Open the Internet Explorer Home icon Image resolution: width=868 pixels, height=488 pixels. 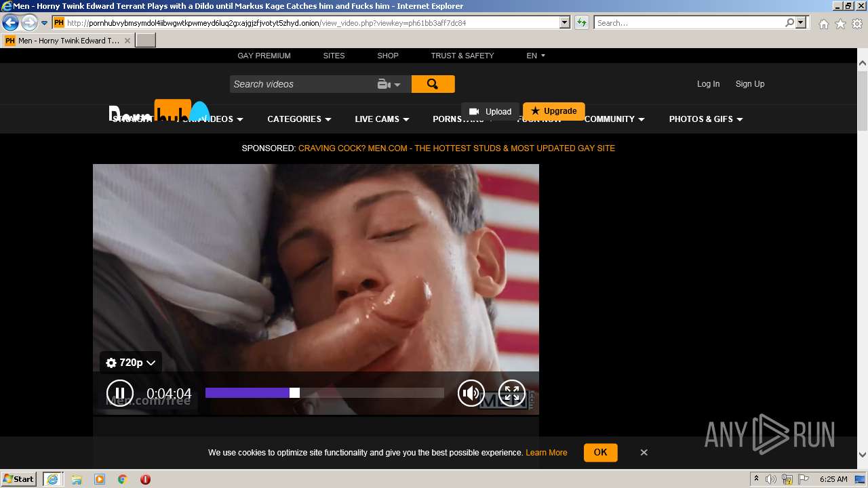coord(823,24)
